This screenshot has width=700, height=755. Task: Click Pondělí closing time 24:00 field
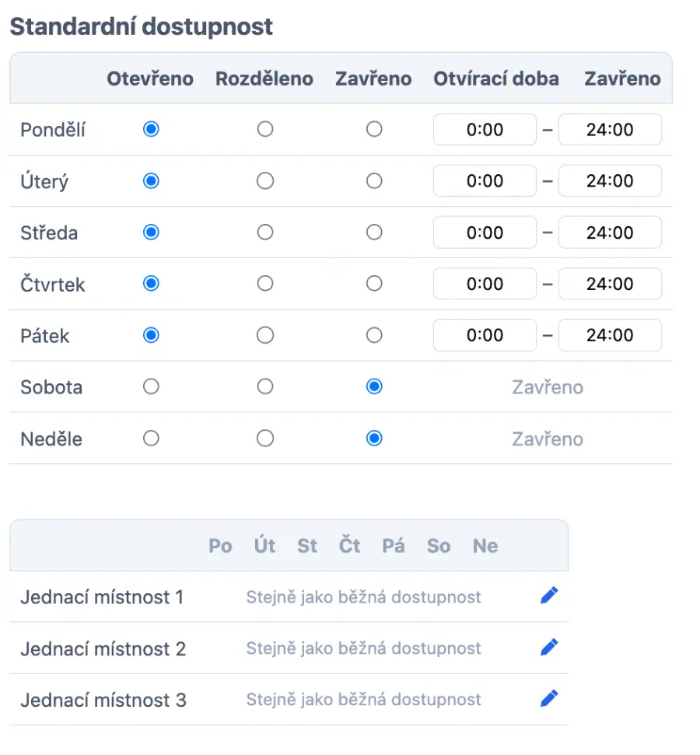[x=610, y=130]
